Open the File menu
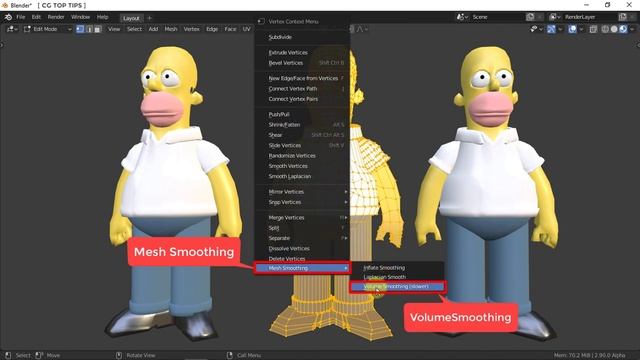The image size is (640, 360). point(20,17)
